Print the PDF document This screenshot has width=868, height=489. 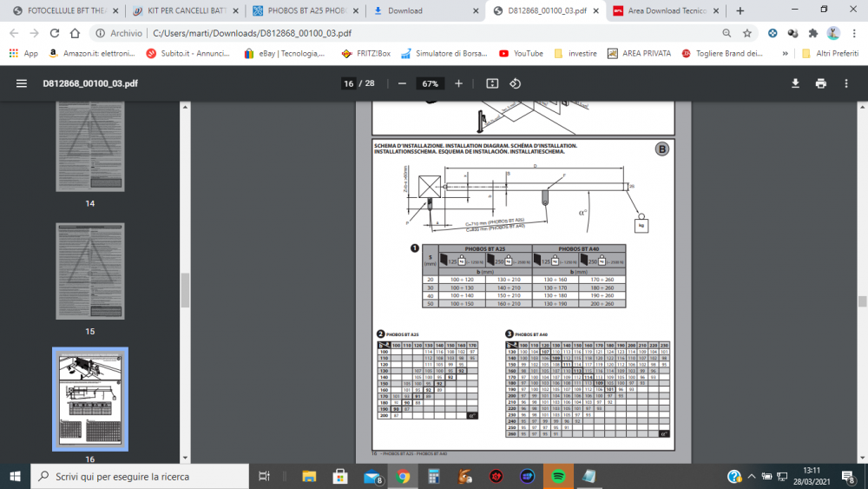pos(821,83)
